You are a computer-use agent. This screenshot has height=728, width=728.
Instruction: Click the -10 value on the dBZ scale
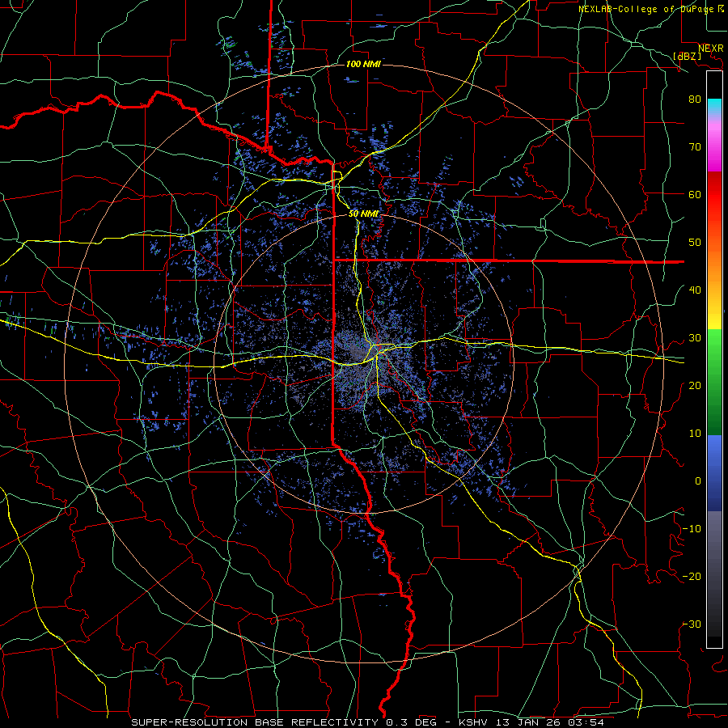point(692,529)
